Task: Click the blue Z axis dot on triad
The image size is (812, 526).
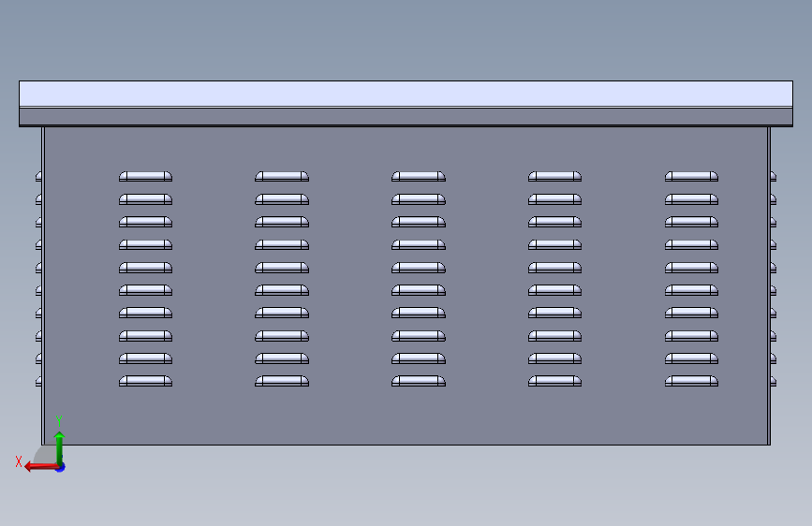Action: [61, 468]
